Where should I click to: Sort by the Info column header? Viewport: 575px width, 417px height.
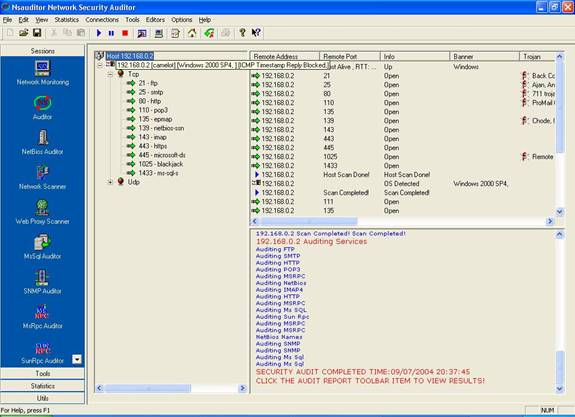tap(415, 56)
